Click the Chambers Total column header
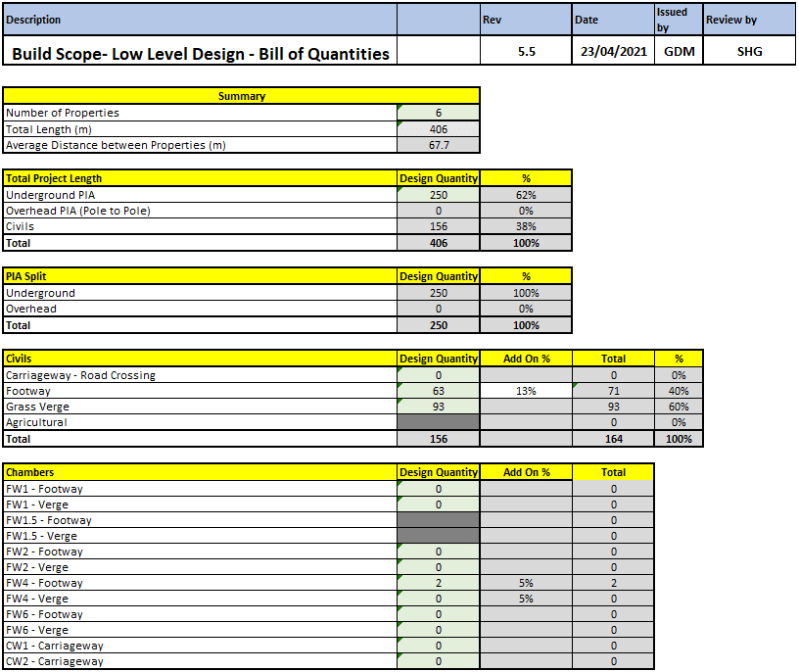The image size is (799, 672). tap(613, 472)
